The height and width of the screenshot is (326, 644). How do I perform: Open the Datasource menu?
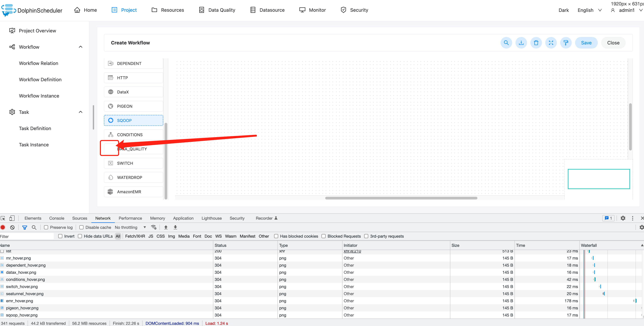(267, 10)
